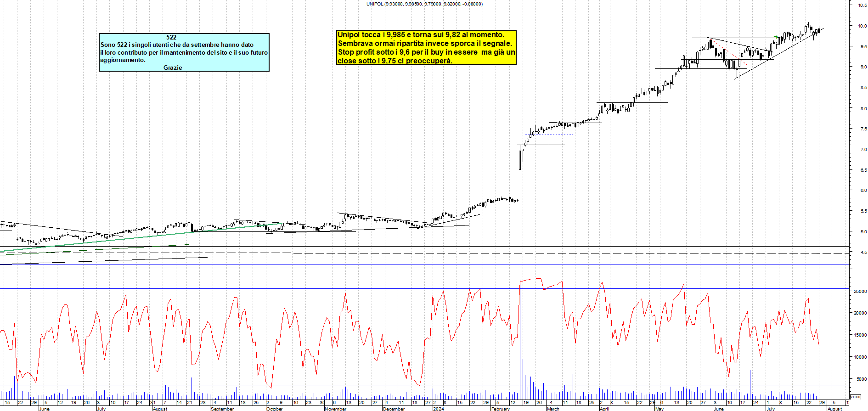Screen dimensions: 868x411
Task: Click the 5.5 price axis label
Action: click(x=863, y=211)
